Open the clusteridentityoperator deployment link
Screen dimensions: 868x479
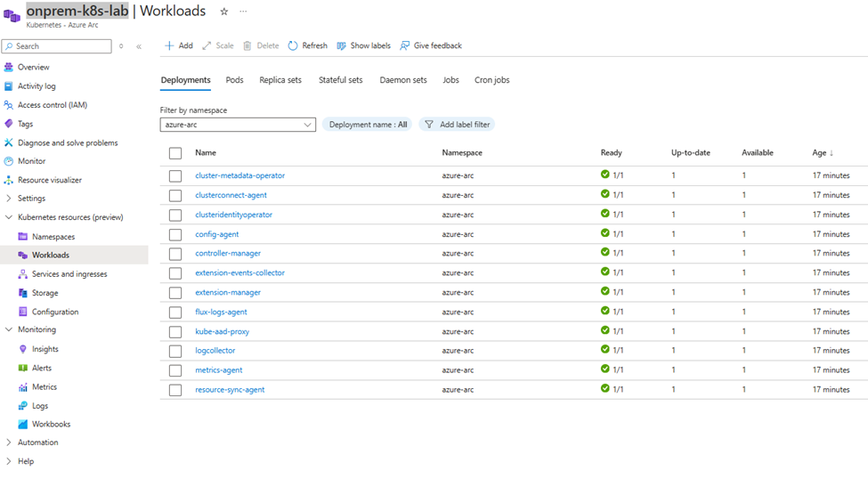(x=233, y=215)
